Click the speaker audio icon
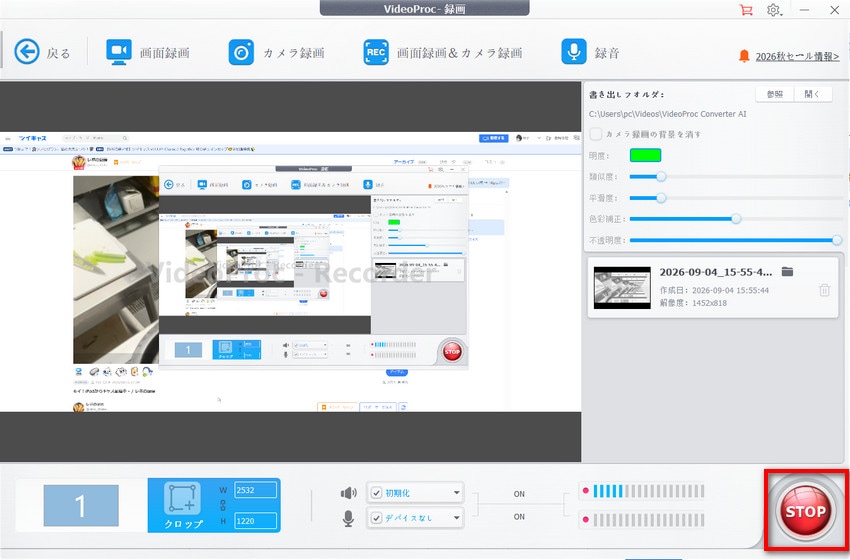The width and height of the screenshot is (850, 560). 348,493
